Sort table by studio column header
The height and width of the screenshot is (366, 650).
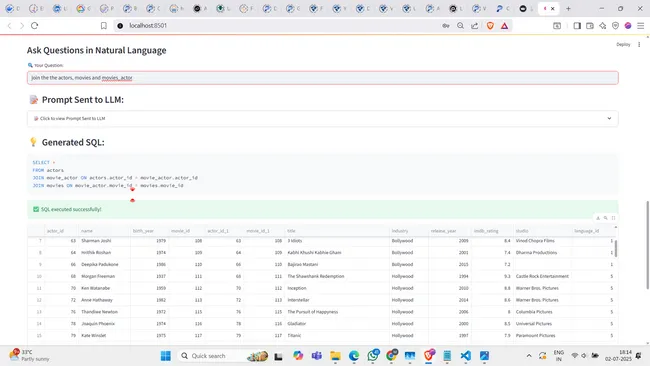542,231
